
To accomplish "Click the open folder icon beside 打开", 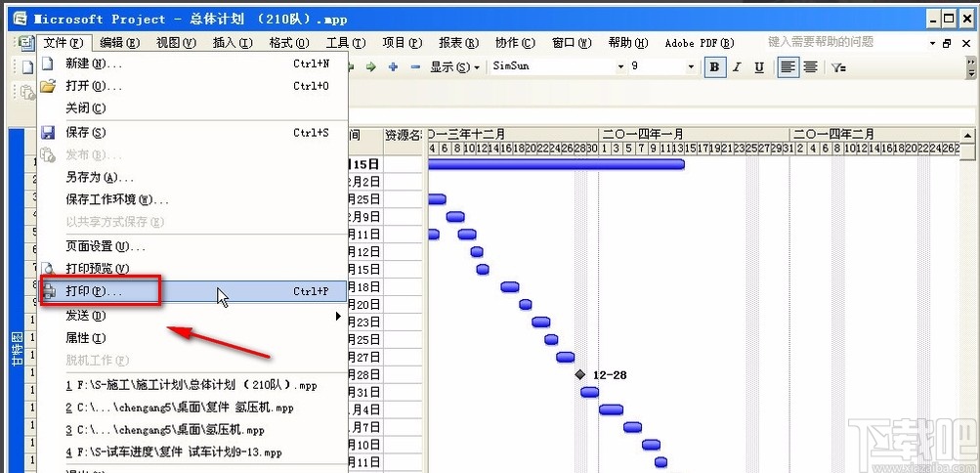I will (x=48, y=86).
